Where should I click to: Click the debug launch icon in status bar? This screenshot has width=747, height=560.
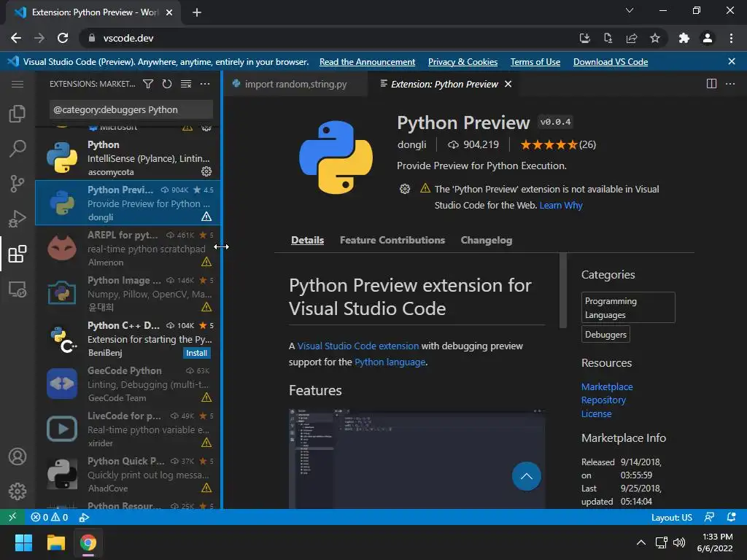click(84, 517)
